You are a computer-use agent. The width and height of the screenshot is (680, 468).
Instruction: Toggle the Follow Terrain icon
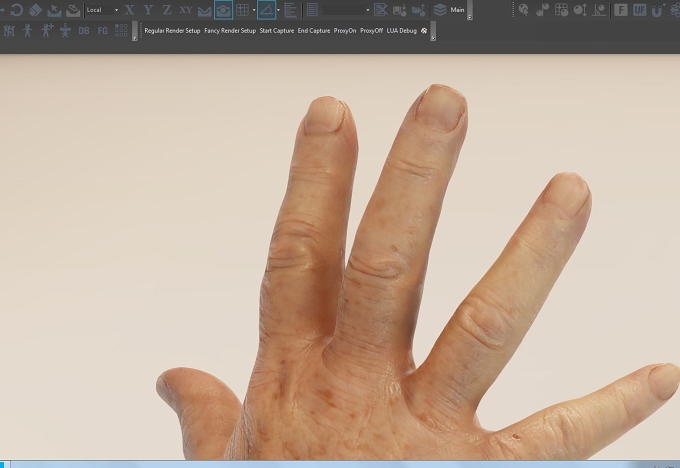204,10
